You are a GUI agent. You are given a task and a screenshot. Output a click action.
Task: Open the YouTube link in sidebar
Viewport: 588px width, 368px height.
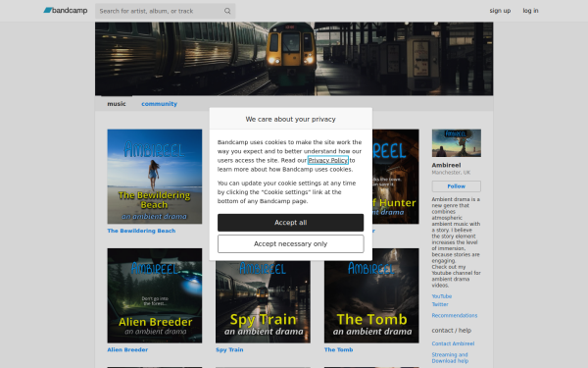pos(441,296)
